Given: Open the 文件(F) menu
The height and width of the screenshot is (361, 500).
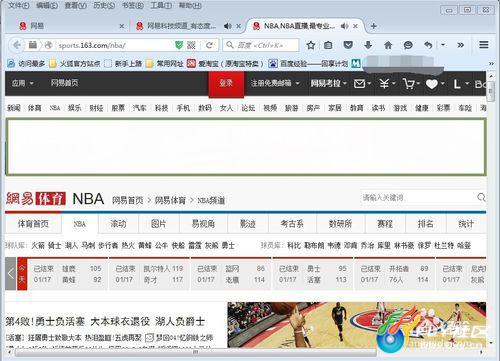Looking at the screenshot, I should [x=18, y=6].
